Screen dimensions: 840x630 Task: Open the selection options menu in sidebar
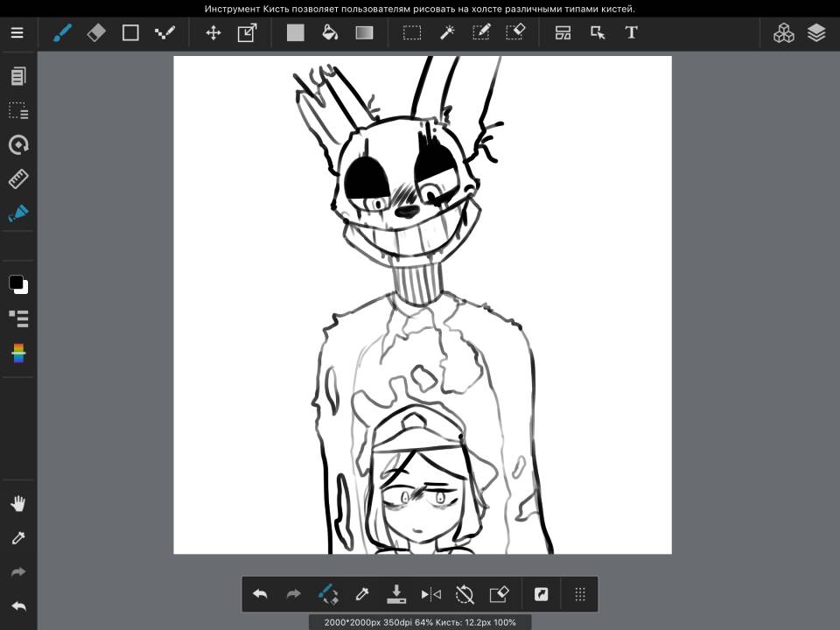[x=18, y=111]
